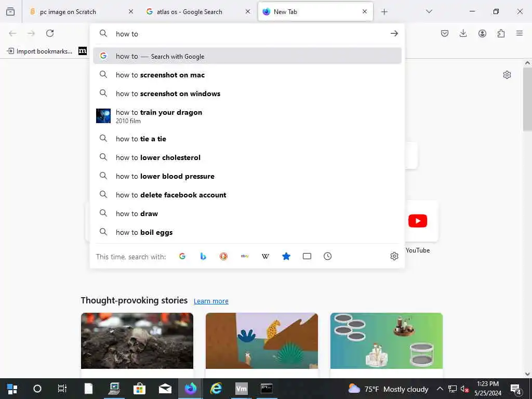Go forward to next page
532x399 pixels.
tap(31, 33)
